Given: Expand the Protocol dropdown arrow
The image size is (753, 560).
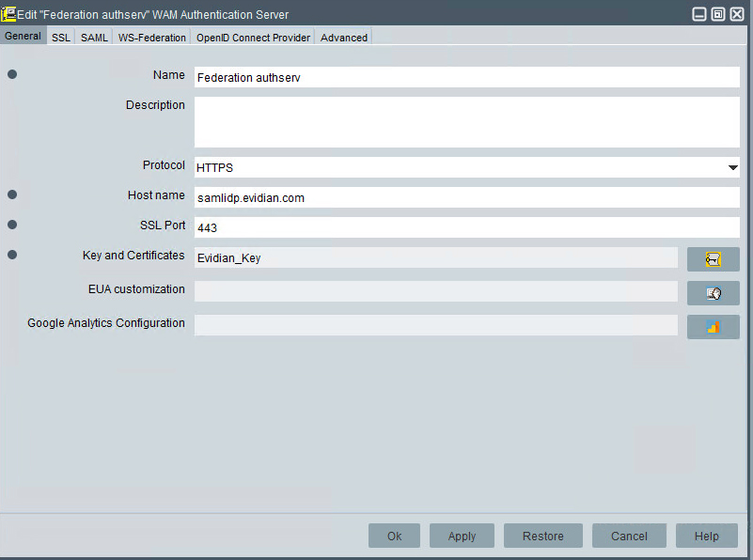Looking at the screenshot, I should click(732, 168).
